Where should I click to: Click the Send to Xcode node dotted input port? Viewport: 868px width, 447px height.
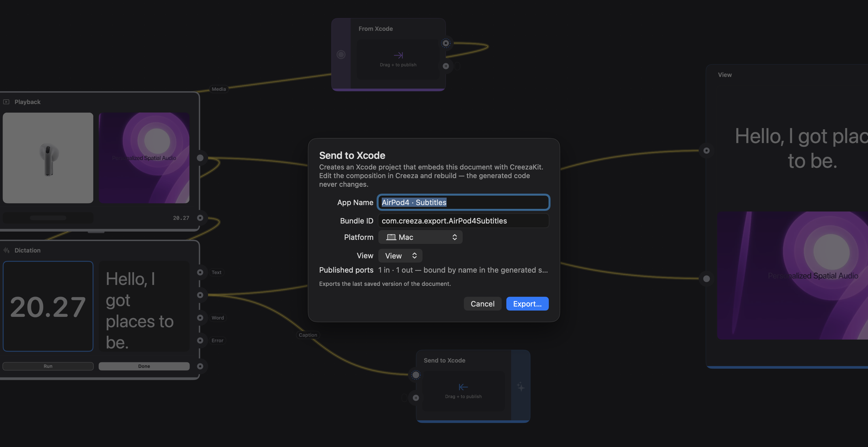pos(416,375)
